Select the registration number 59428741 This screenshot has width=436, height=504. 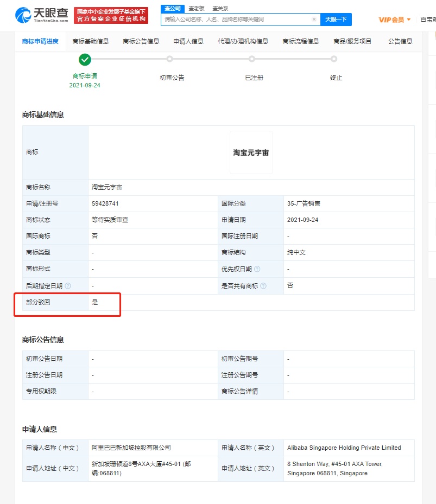[105, 203]
